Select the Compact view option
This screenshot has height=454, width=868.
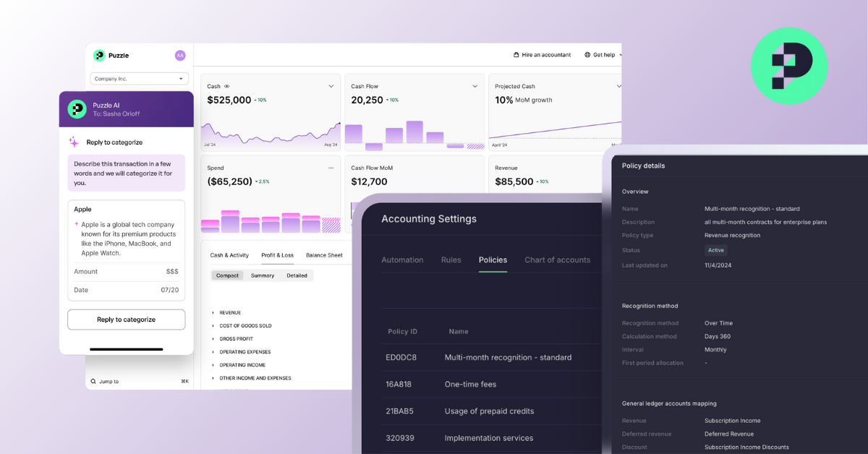tap(227, 275)
